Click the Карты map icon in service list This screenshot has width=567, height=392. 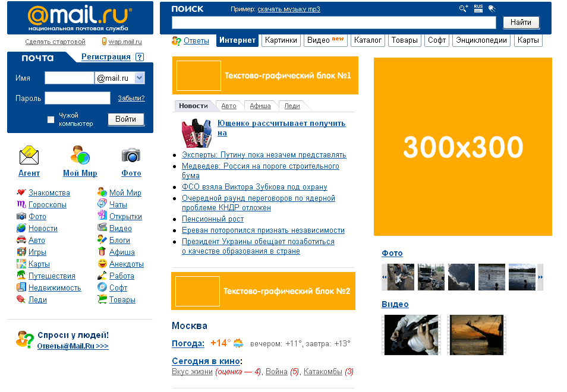(21, 264)
